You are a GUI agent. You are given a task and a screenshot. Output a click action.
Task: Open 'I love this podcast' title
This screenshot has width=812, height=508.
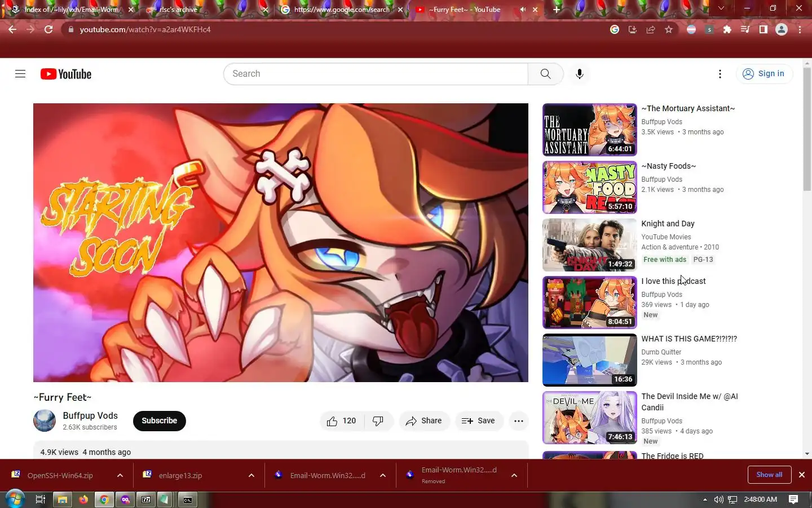point(673,281)
